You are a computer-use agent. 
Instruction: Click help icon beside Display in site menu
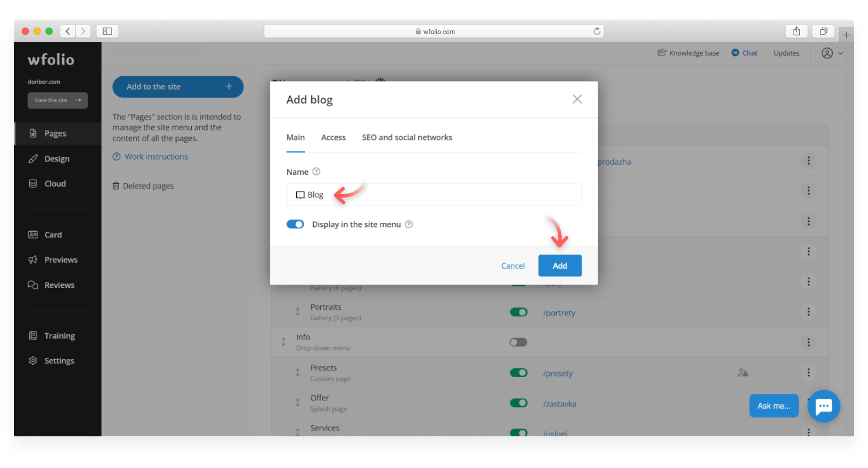point(409,224)
